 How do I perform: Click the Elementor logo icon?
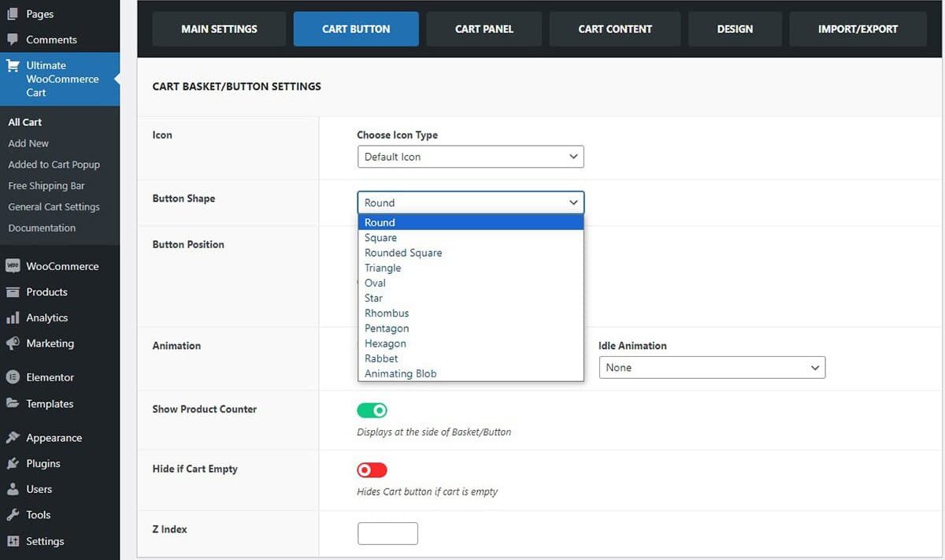[x=13, y=377]
